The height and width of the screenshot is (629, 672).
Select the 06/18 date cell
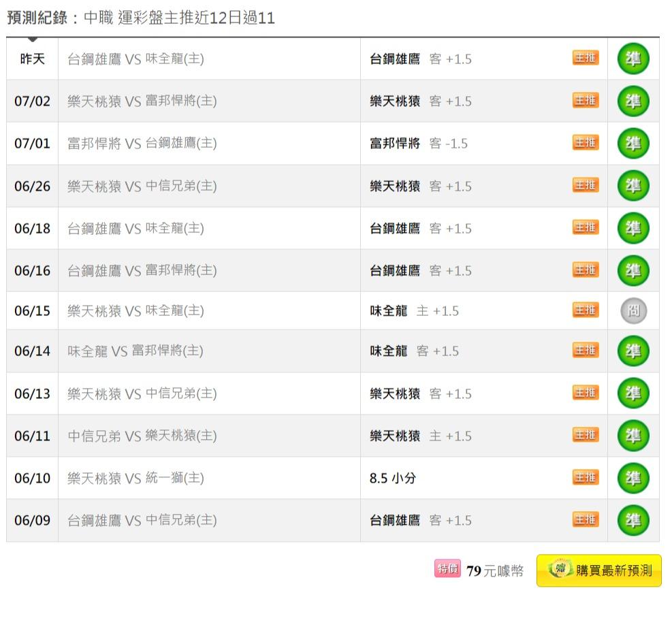[32, 228]
